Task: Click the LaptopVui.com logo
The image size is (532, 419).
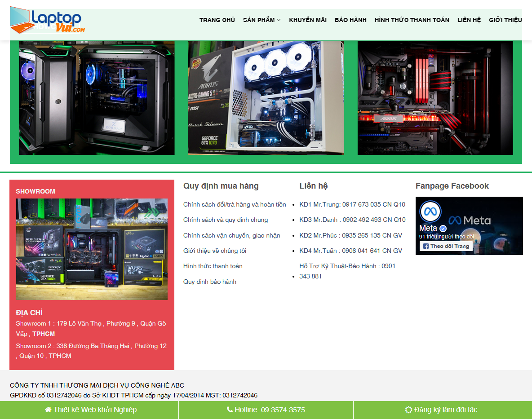Action: tap(48, 20)
